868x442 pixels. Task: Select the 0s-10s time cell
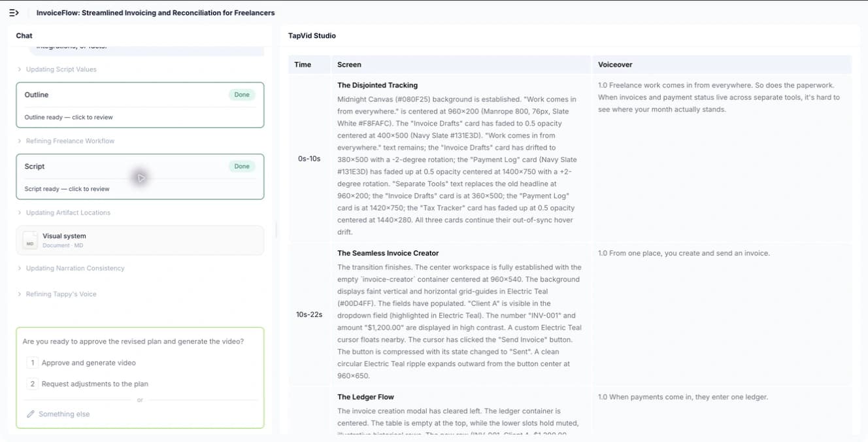point(309,159)
